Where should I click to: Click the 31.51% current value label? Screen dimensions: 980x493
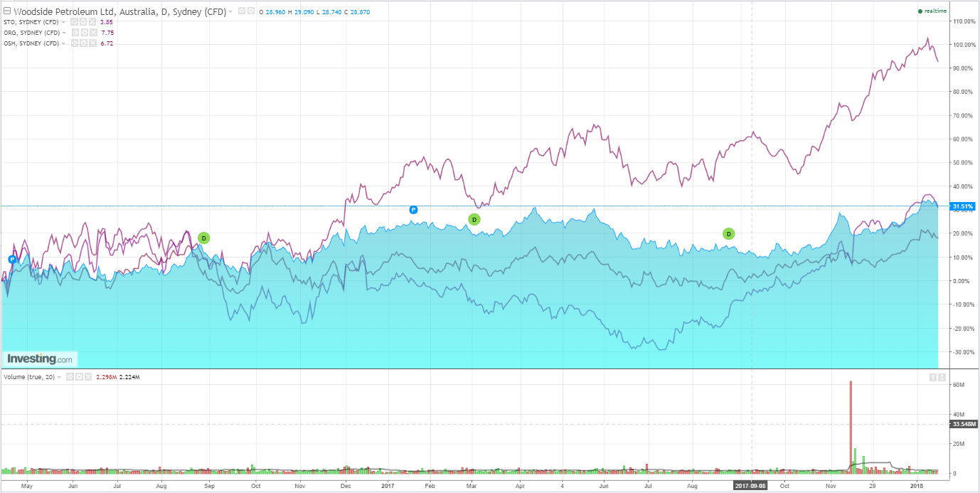point(964,207)
